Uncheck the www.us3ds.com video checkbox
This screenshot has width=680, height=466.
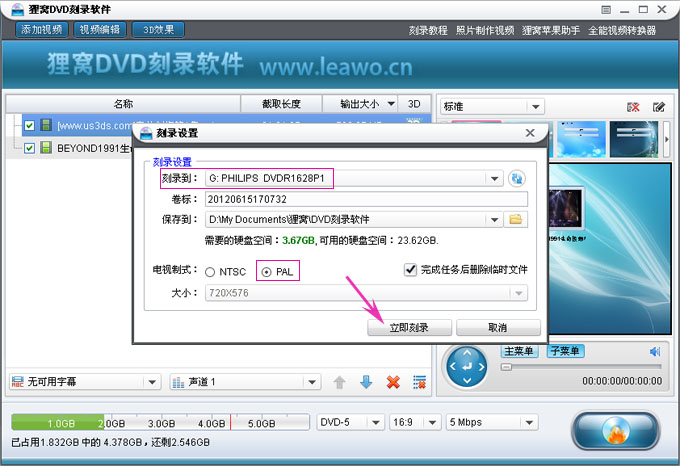(29, 126)
